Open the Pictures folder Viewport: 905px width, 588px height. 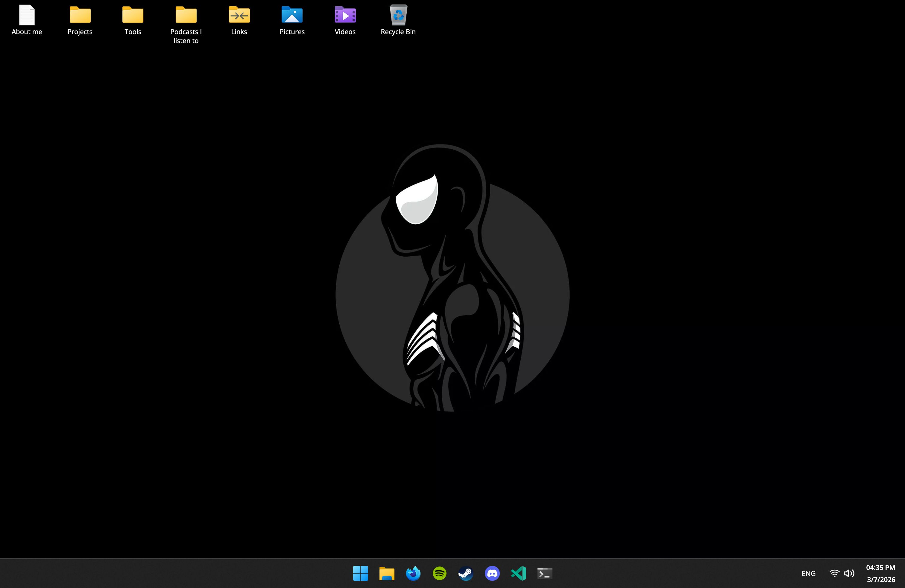[292, 16]
